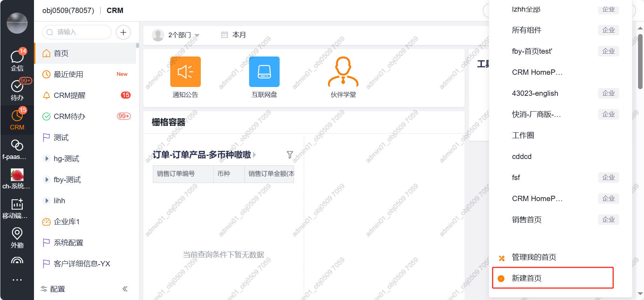The height and width of the screenshot is (300, 644).
Task: Click the 配置 settings slider icon
Action: pos(44,289)
